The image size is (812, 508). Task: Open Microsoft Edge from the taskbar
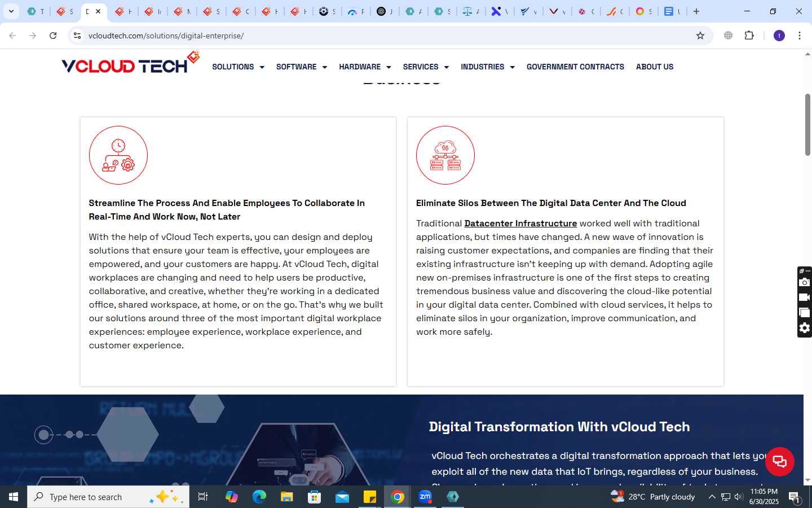(x=259, y=497)
